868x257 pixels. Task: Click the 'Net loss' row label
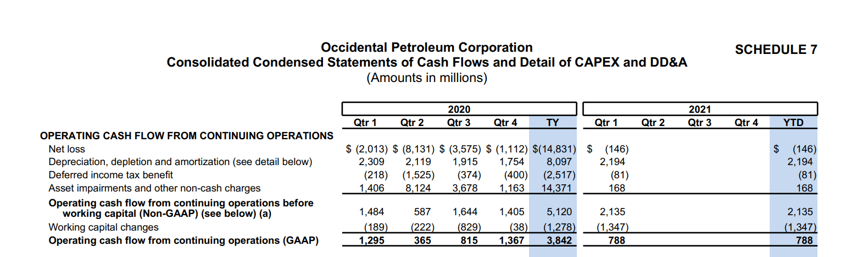[67, 149]
